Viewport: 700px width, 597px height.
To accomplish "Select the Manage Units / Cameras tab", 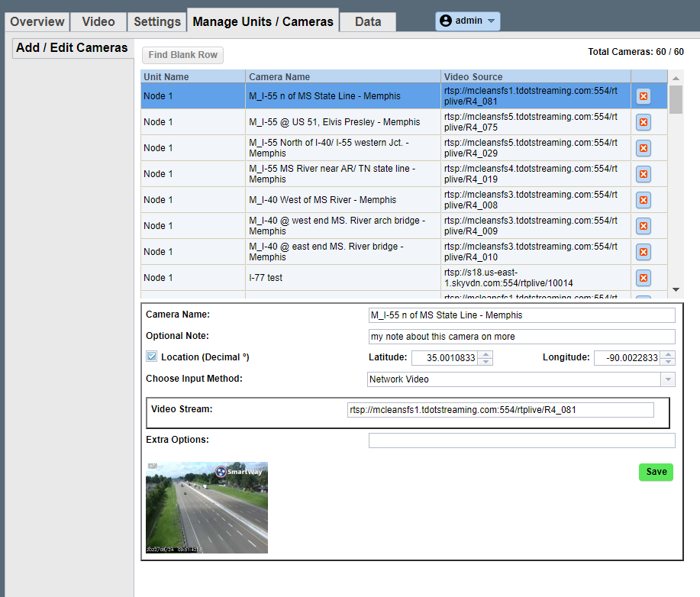I will [x=263, y=21].
